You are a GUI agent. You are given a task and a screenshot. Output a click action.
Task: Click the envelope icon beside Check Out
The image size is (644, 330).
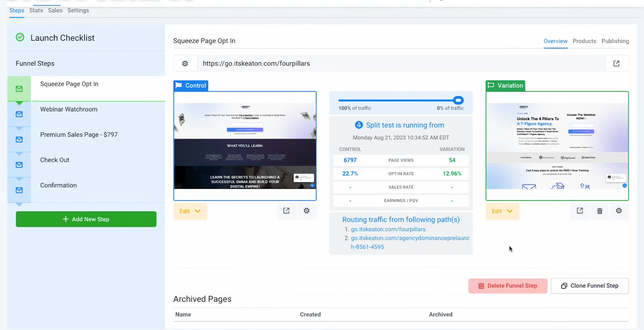tap(19, 165)
